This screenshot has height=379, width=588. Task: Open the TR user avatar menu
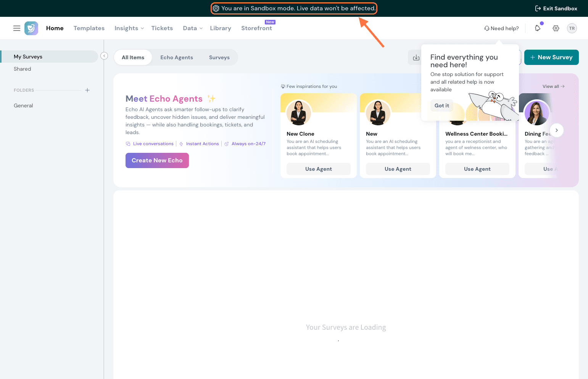572,28
